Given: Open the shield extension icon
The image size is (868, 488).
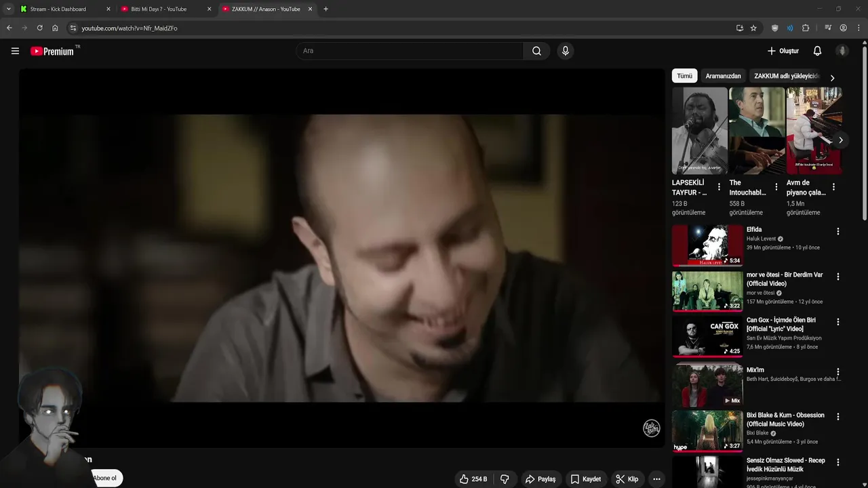Looking at the screenshot, I should click(x=775, y=28).
